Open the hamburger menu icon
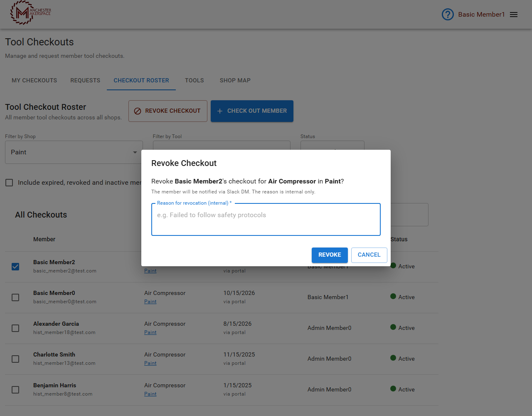532x416 pixels. pos(514,15)
